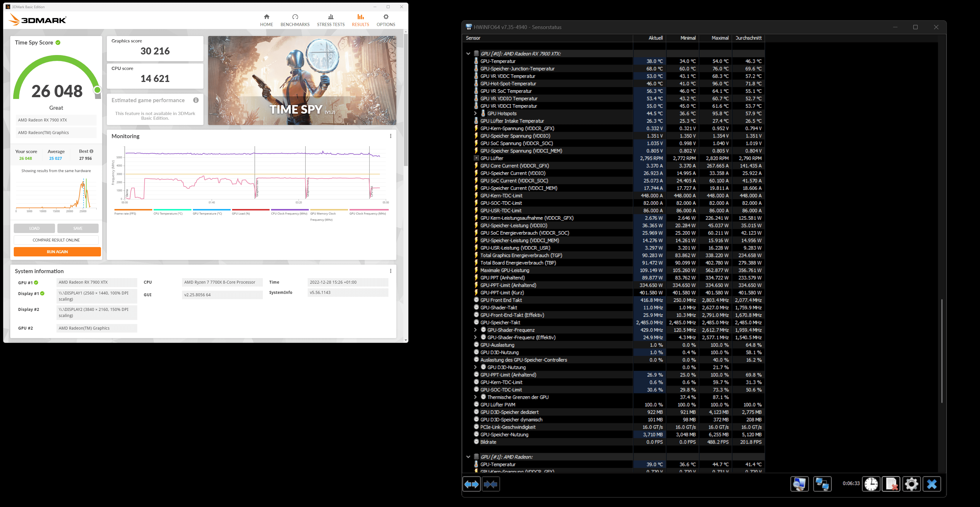Click the CPU Temperature green legend swatch

(x=172, y=210)
